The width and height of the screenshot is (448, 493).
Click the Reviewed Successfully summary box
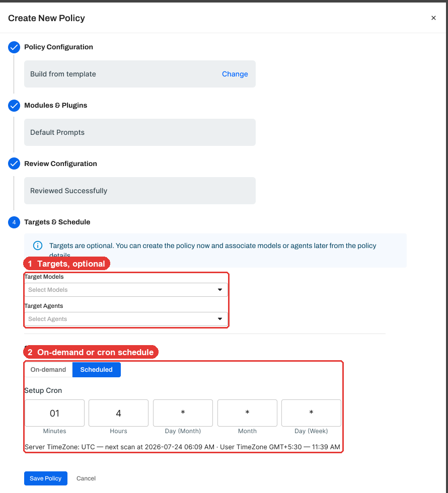(x=140, y=191)
